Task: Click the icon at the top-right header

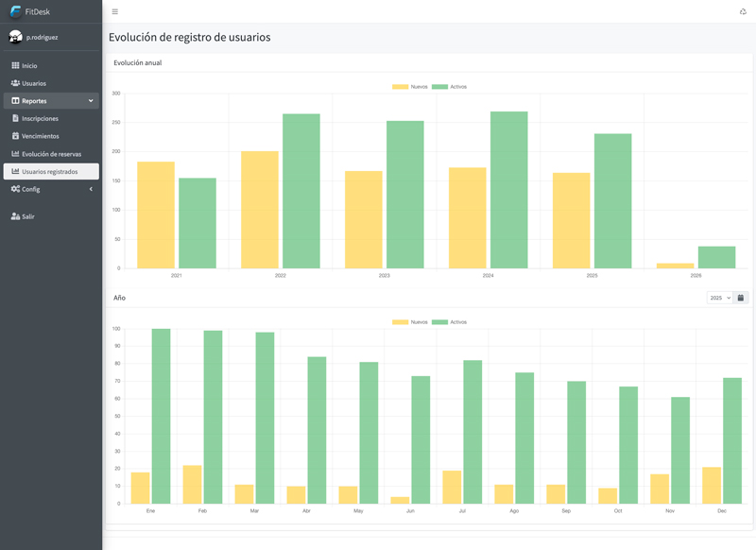Action: 743,11
